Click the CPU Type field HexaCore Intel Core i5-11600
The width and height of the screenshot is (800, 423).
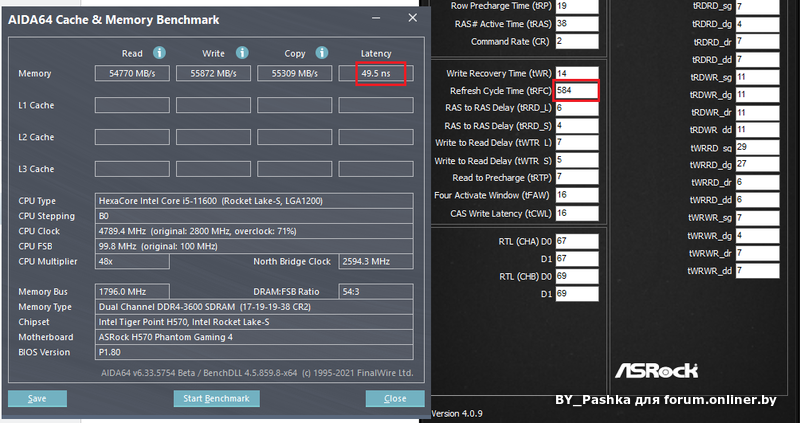coord(254,201)
